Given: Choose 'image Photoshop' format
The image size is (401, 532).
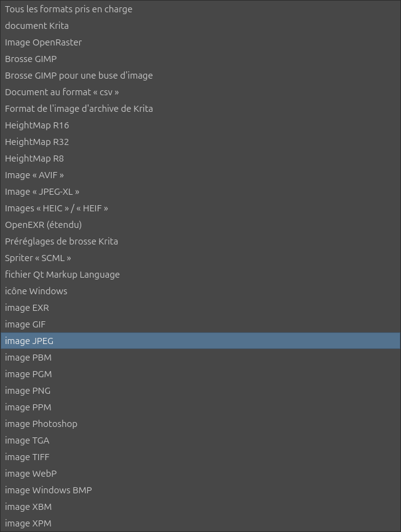Looking at the screenshot, I should tap(200, 424).
